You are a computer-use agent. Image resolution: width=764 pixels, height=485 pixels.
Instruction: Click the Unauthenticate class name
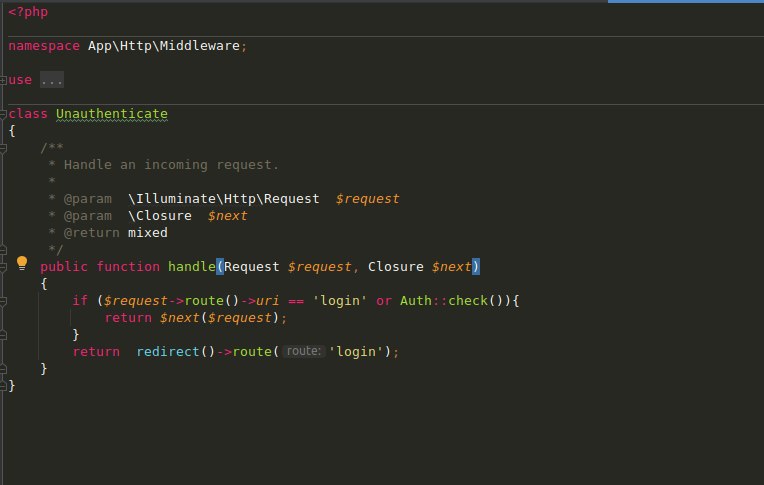112,114
